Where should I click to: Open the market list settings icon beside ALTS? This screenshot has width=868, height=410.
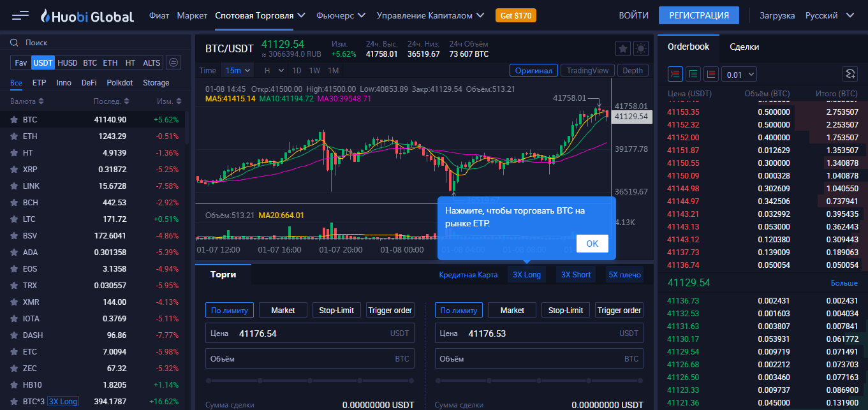click(x=173, y=62)
